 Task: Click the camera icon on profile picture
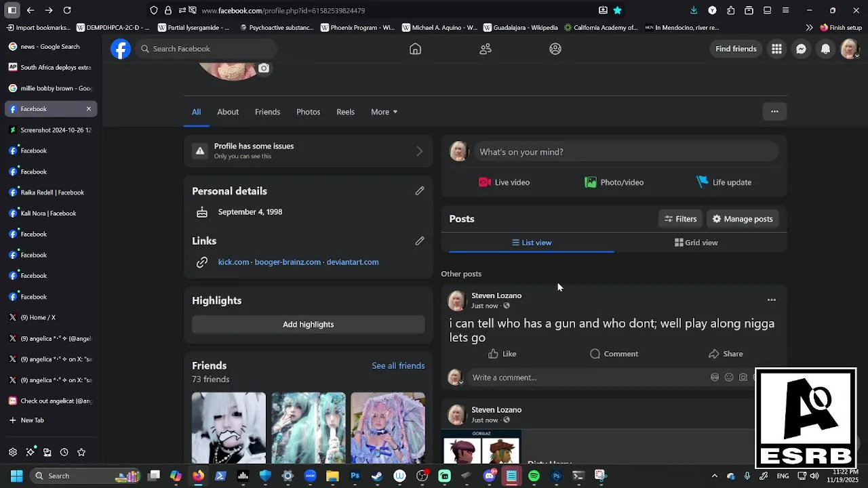(x=264, y=68)
